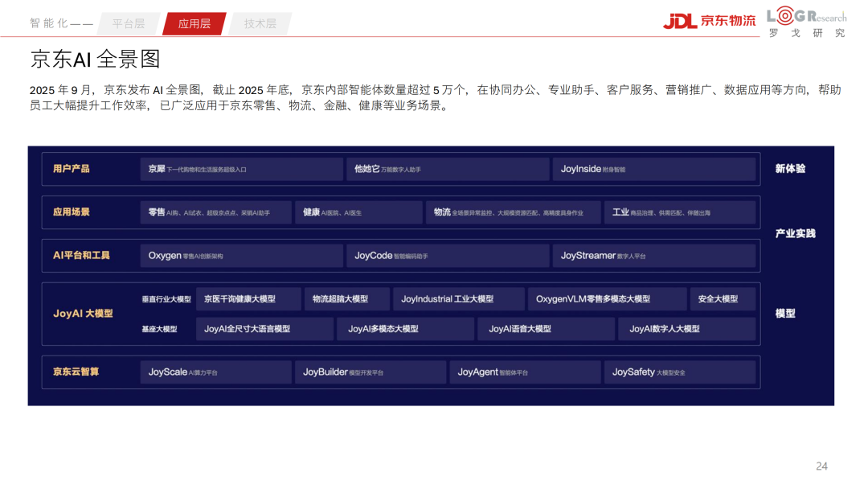
Task: Click the JoySafety box
Action: (x=680, y=372)
